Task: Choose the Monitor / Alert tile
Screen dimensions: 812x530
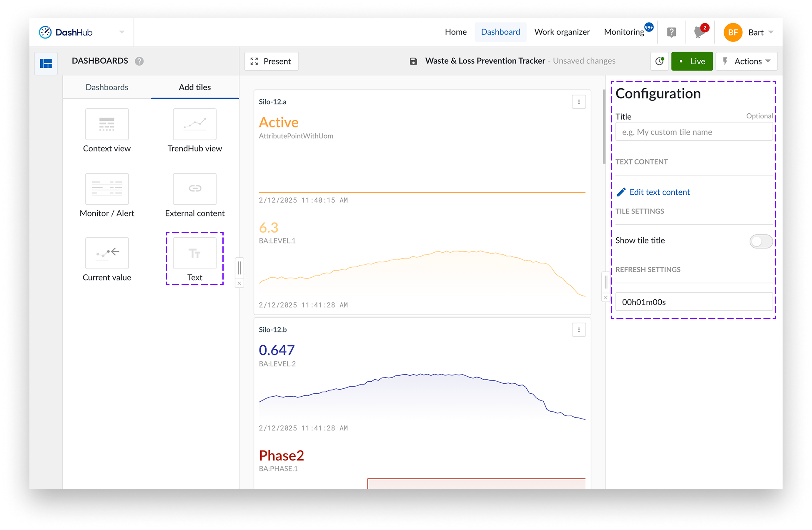Action: pyautogui.click(x=107, y=189)
